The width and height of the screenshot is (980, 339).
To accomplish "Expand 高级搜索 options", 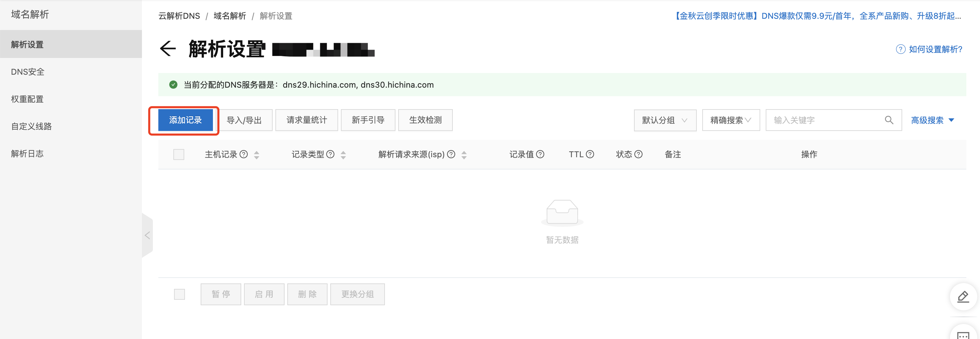I will pyautogui.click(x=932, y=120).
